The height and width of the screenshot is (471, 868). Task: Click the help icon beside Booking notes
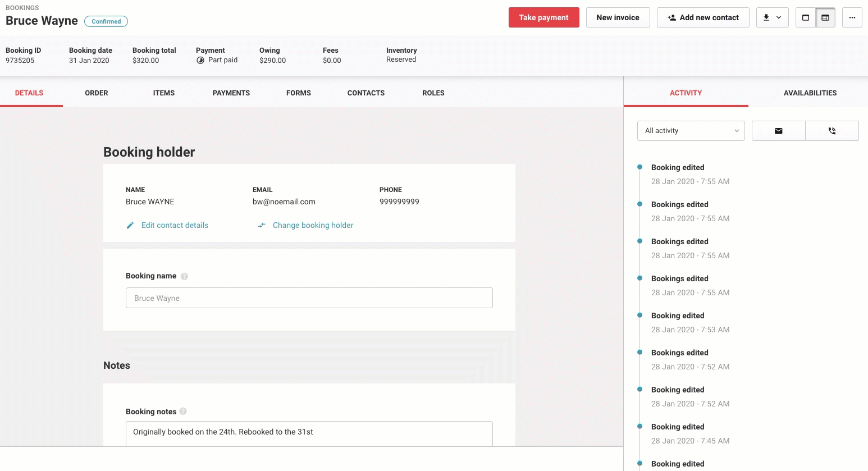(x=183, y=411)
